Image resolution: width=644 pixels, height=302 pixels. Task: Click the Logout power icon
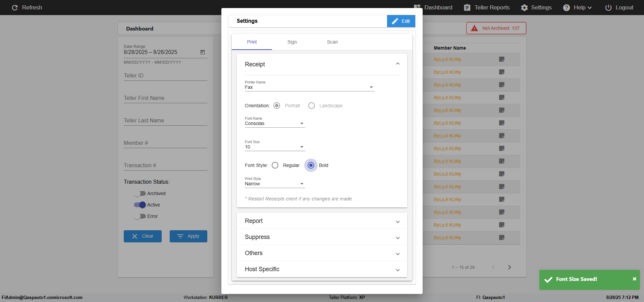[x=608, y=7]
